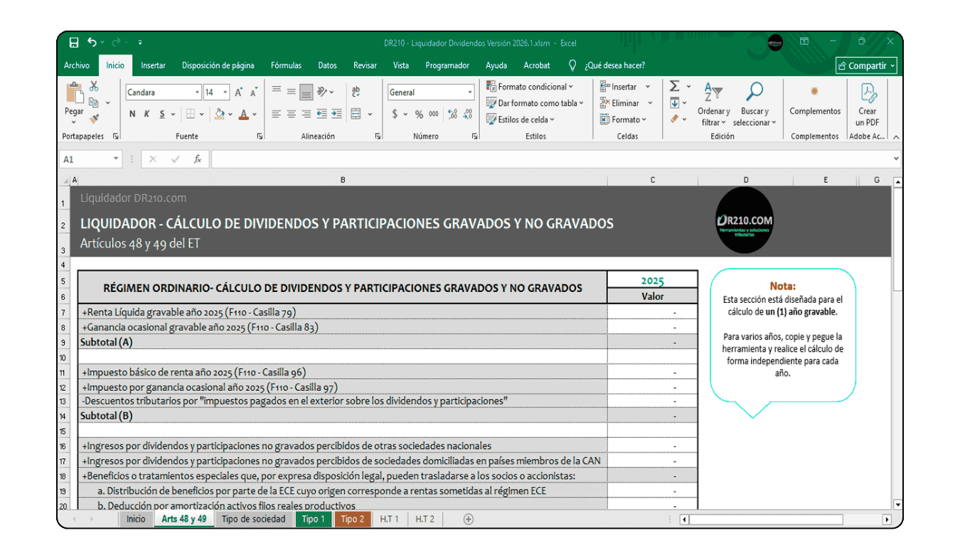Click the Compartir button
The height and width of the screenshot is (560, 960).
click(x=866, y=65)
